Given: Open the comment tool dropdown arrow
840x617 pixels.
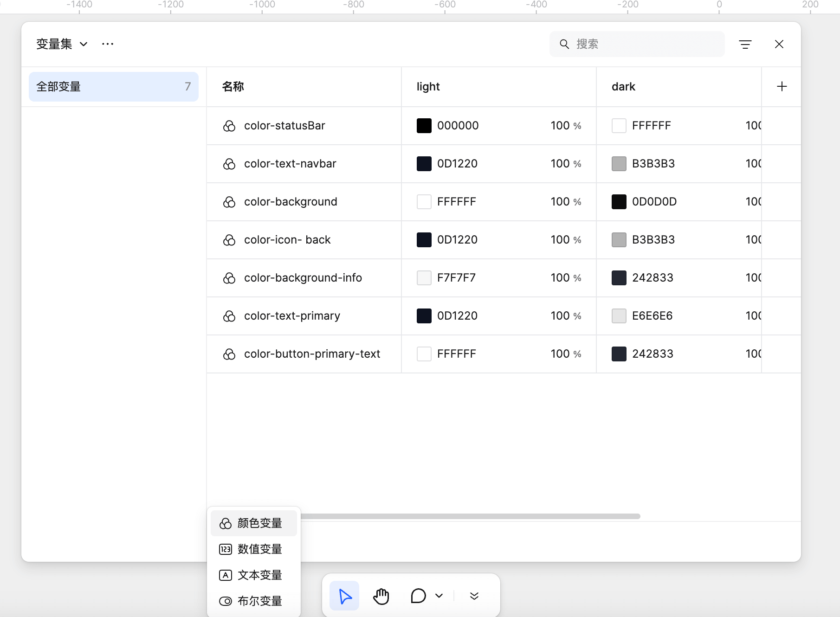Looking at the screenshot, I should point(439,596).
